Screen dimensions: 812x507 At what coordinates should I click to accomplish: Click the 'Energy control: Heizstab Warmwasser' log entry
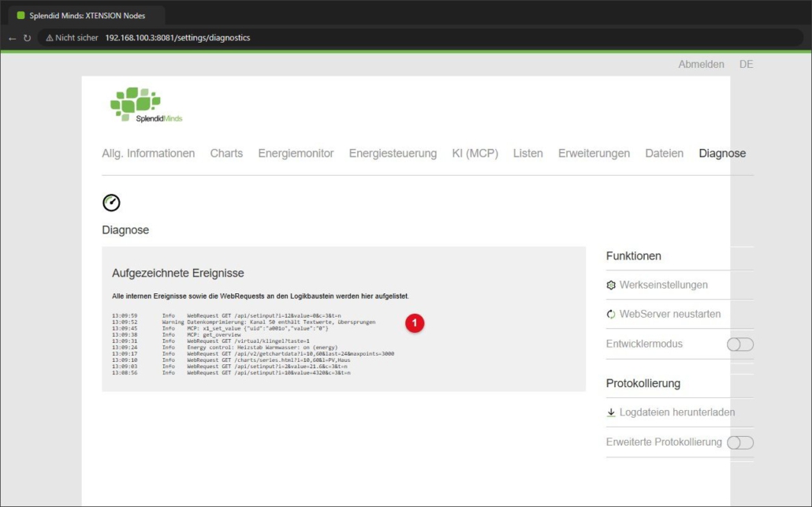click(x=225, y=348)
